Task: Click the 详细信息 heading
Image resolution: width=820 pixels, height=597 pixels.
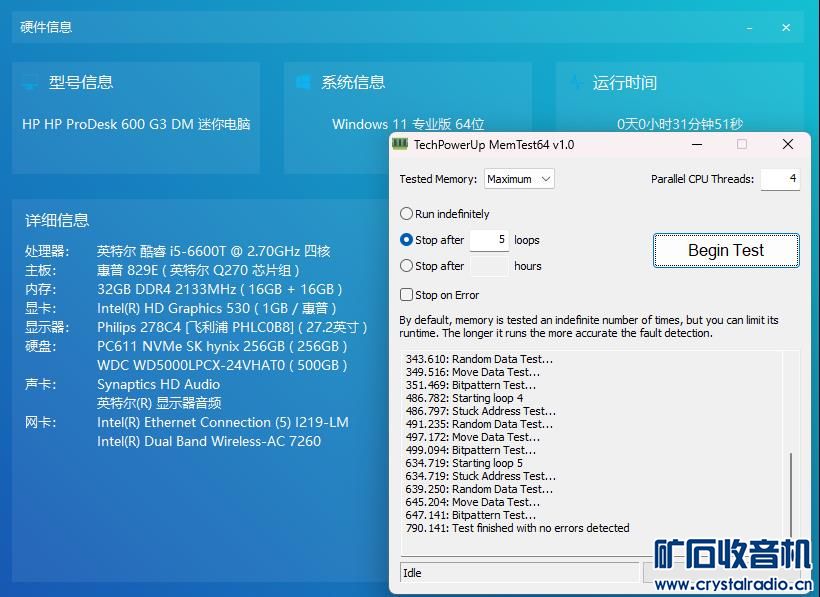Action: [57, 220]
